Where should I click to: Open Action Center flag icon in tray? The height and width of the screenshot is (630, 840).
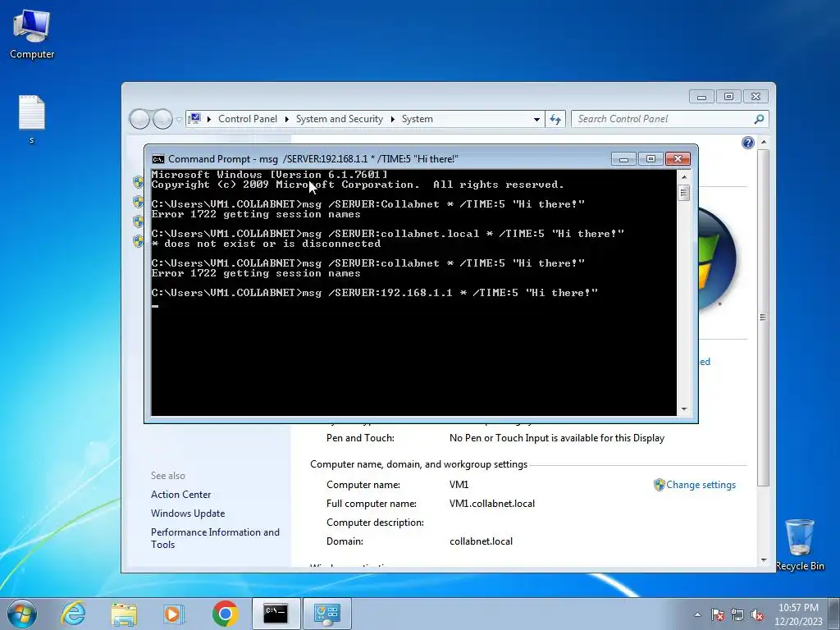tap(718, 614)
